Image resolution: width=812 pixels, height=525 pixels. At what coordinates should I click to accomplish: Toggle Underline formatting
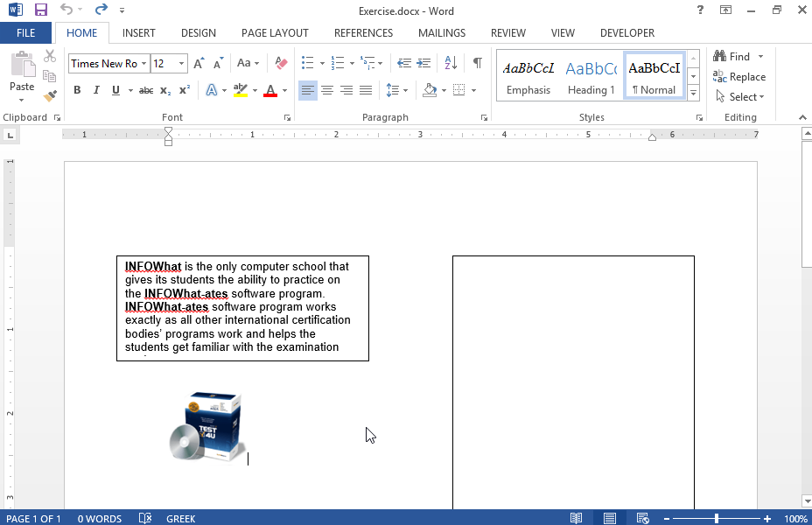[115, 91]
